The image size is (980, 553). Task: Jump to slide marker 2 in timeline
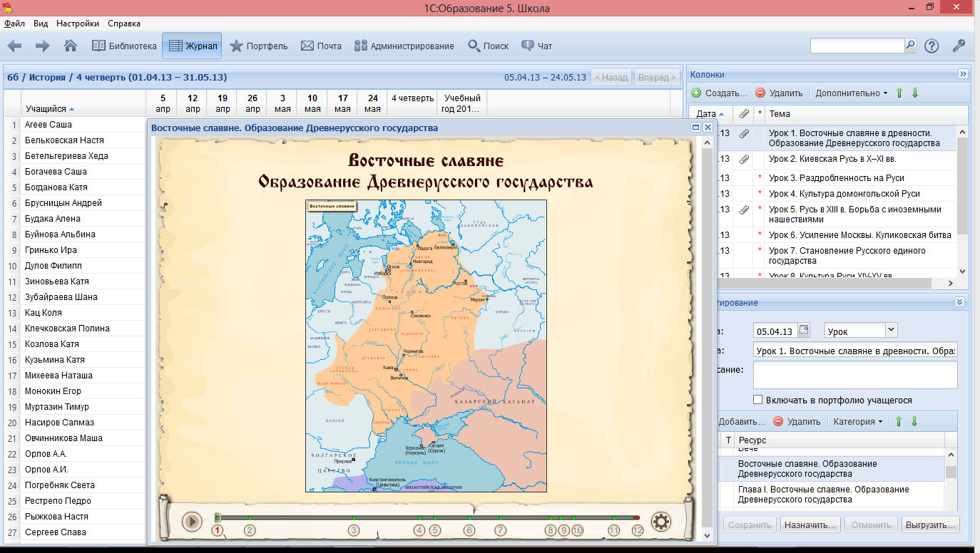[x=250, y=530]
